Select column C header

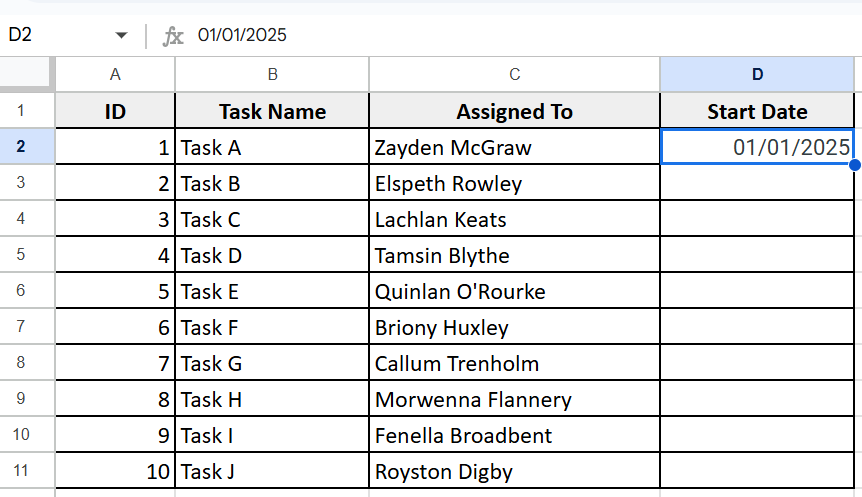(x=515, y=74)
